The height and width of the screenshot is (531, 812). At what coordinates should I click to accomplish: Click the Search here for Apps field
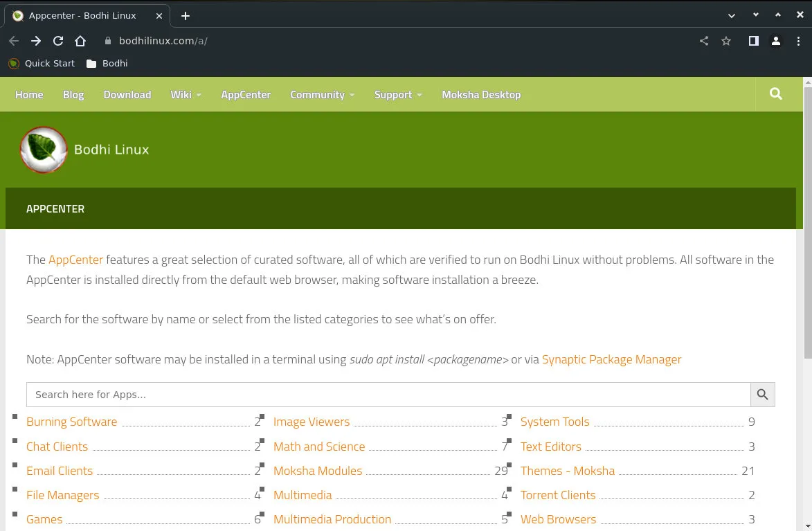pyautogui.click(x=388, y=395)
